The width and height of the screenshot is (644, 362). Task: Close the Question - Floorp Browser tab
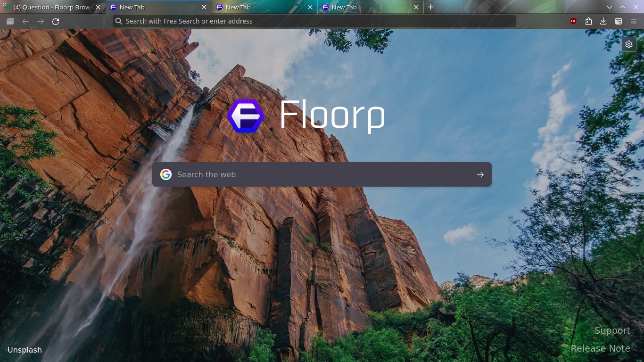click(98, 7)
